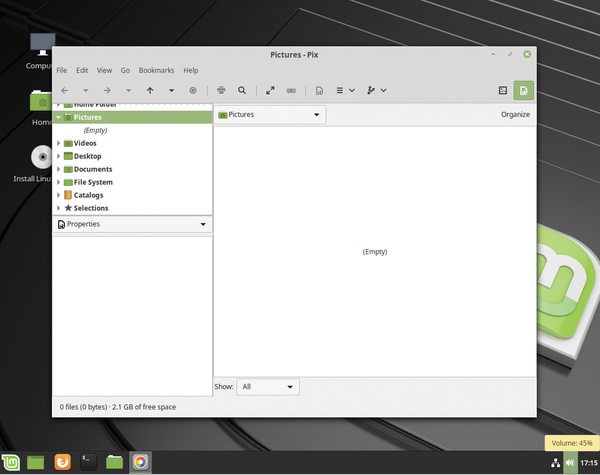The height and width of the screenshot is (475, 600).
Task: Select the Documents folder in sidebar
Action: 92,169
